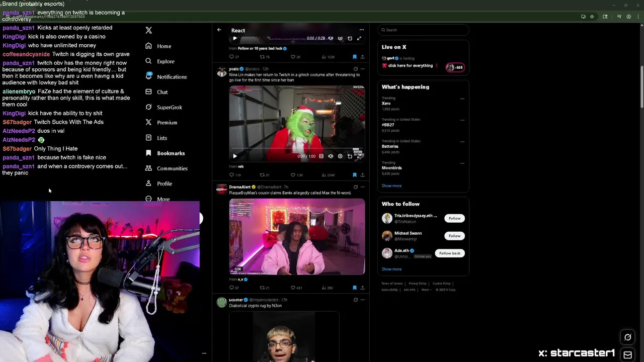The image size is (644, 362).
Task: Like the topmost post with 2K likes
Action: [x=295, y=57]
